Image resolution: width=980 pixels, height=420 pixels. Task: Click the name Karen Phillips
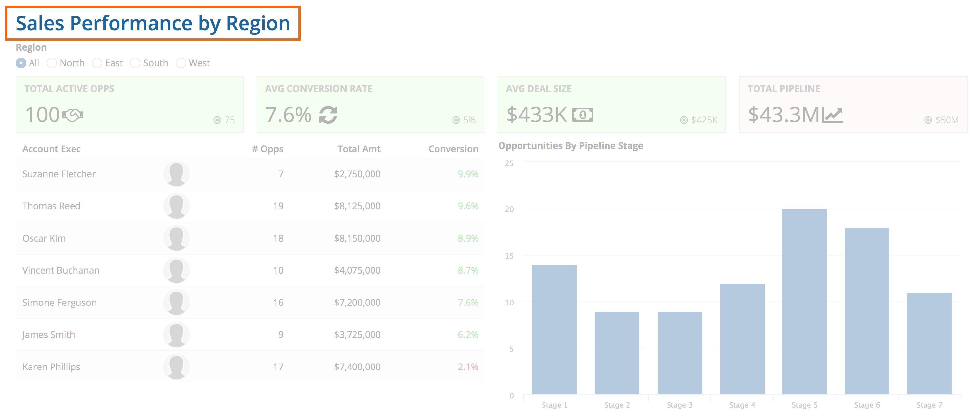pyautogui.click(x=51, y=367)
